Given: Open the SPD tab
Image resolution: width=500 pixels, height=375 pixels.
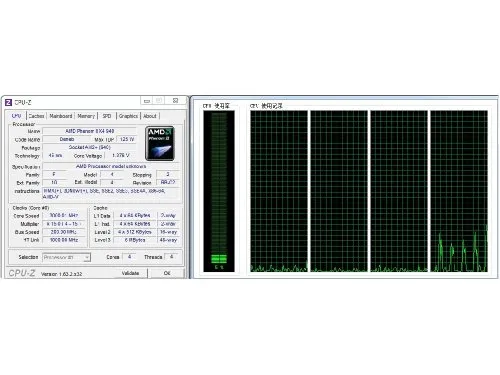Looking at the screenshot, I should point(107,116).
